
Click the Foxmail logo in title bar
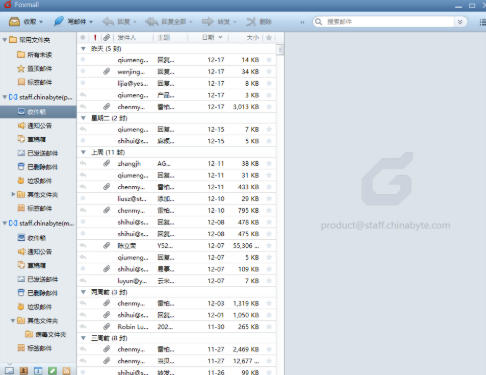(7, 4)
